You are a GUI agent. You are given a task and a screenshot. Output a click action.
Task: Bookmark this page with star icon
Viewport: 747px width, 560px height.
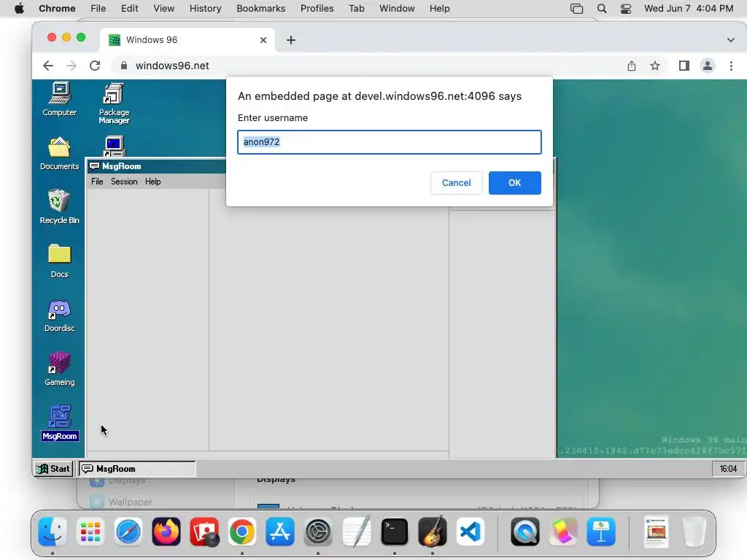[x=655, y=66]
